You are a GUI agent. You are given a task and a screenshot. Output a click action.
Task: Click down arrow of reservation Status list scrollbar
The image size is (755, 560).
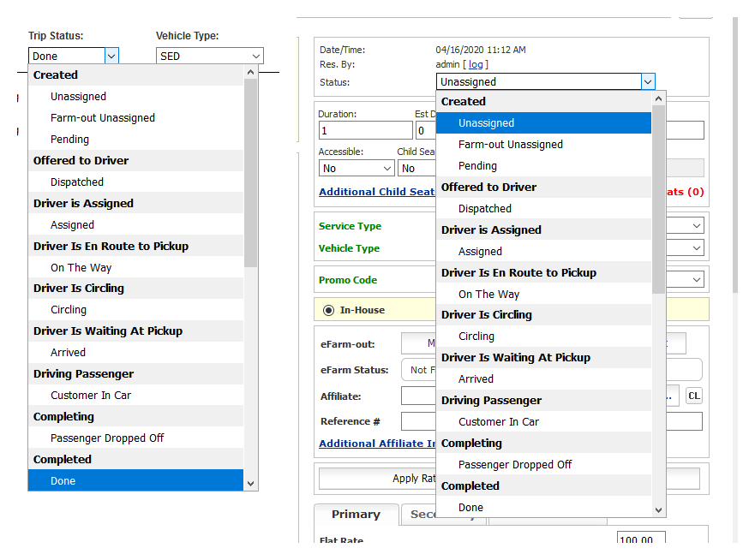pyautogui.click(x=658, y=509)
